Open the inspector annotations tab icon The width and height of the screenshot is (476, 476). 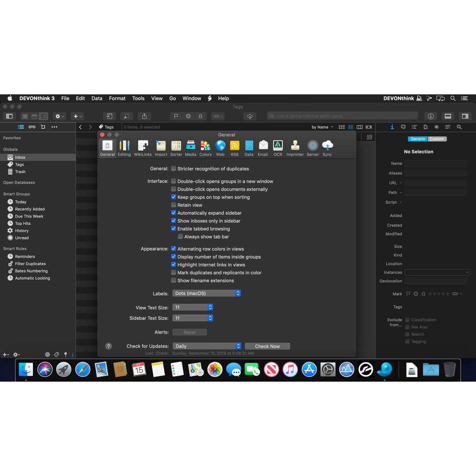pos(403,127)
